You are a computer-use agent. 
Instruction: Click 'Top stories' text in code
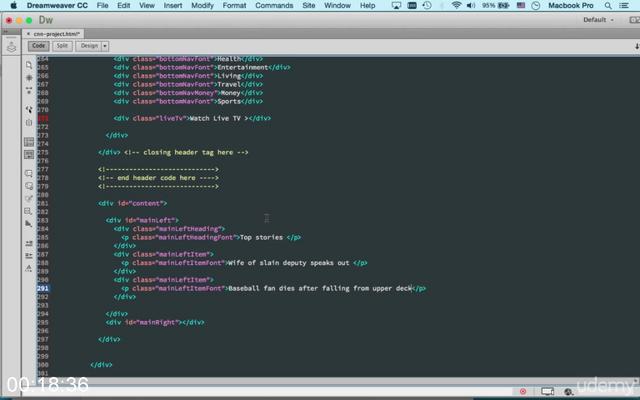point(261,237)
